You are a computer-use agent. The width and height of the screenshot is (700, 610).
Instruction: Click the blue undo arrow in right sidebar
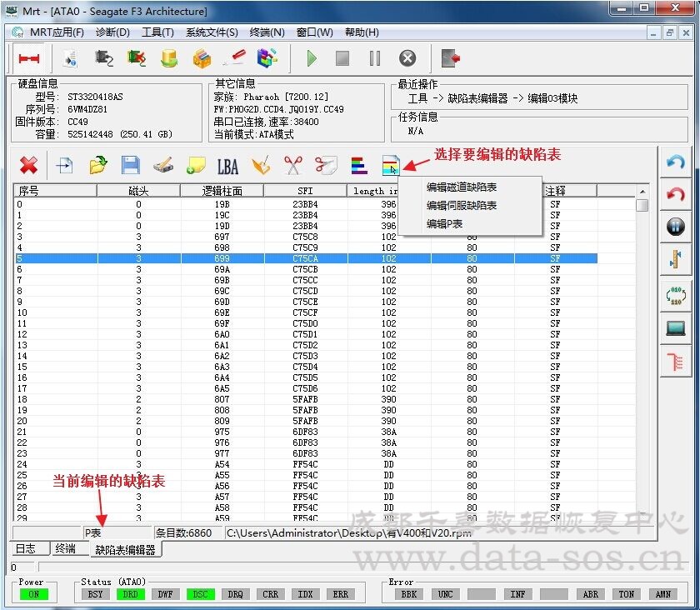676,162
